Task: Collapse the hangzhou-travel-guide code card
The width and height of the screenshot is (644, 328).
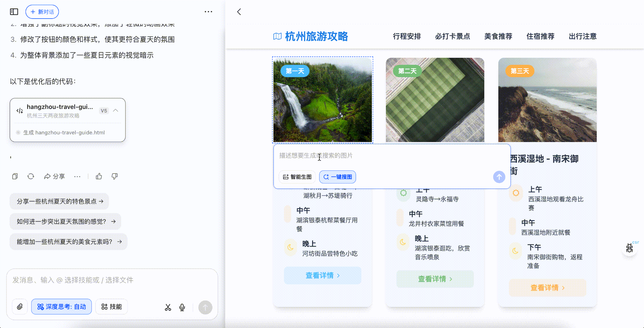Action: click(x=116, y=110)
